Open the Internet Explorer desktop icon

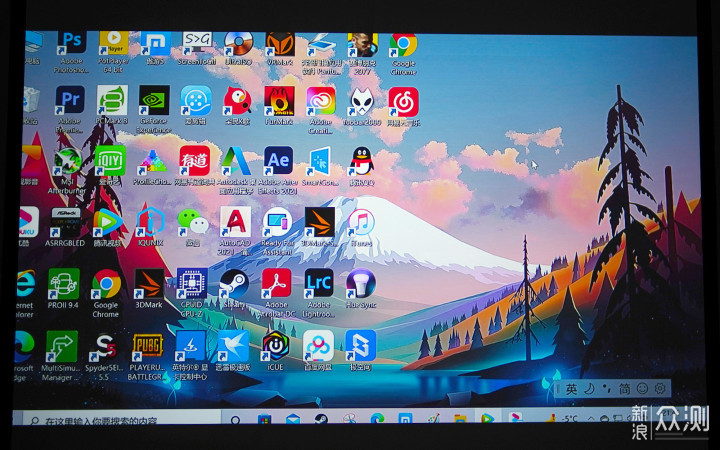25,285
